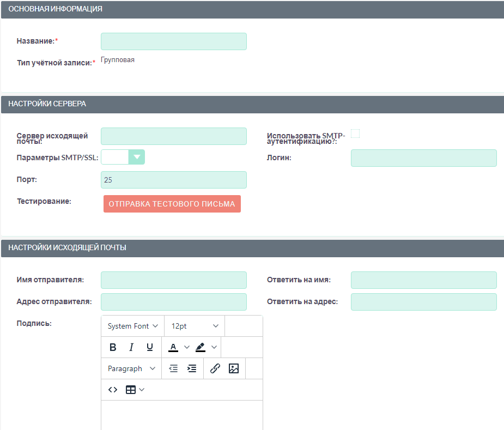Apply italic formatting in signature editor
Viewport: 504px width, 430px height.
131,347
